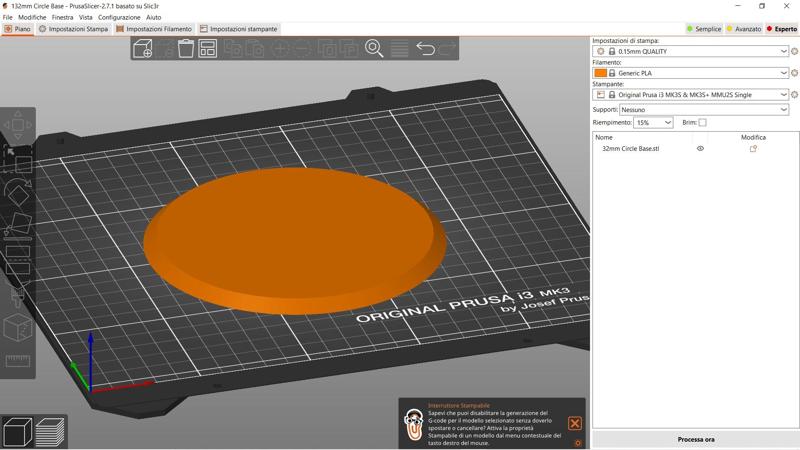Toggle visibility eye for 32mm Circle Base.stl
Image resolution: width=800 pixels, height=450 pixels.
[700, 149]
